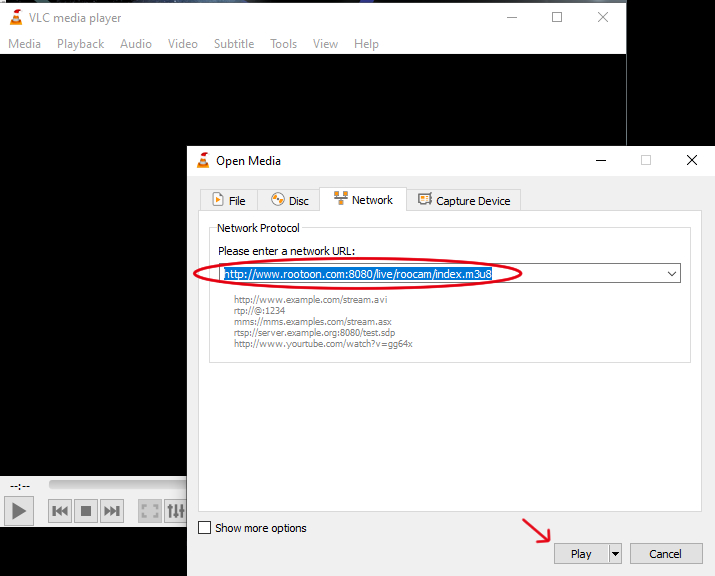Stop playback with the Stop button

pos(86,511)
